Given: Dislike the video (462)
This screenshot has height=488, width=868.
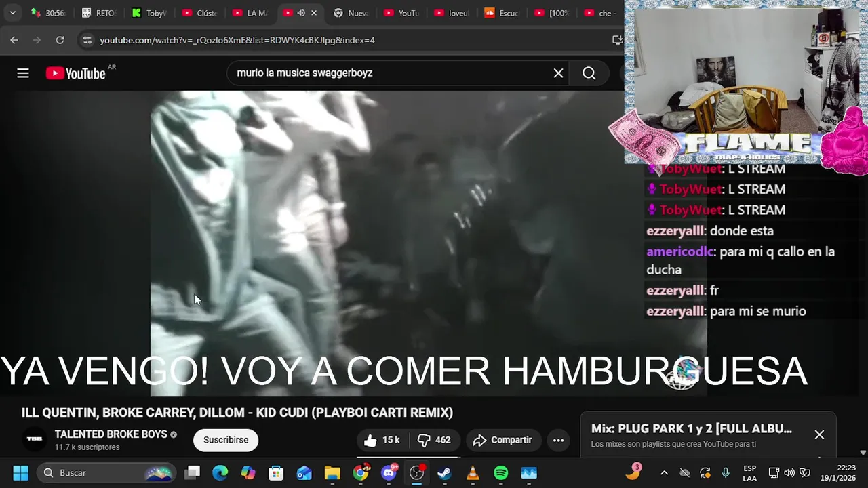Looking at the screenshot, I should tap(434, 440).
